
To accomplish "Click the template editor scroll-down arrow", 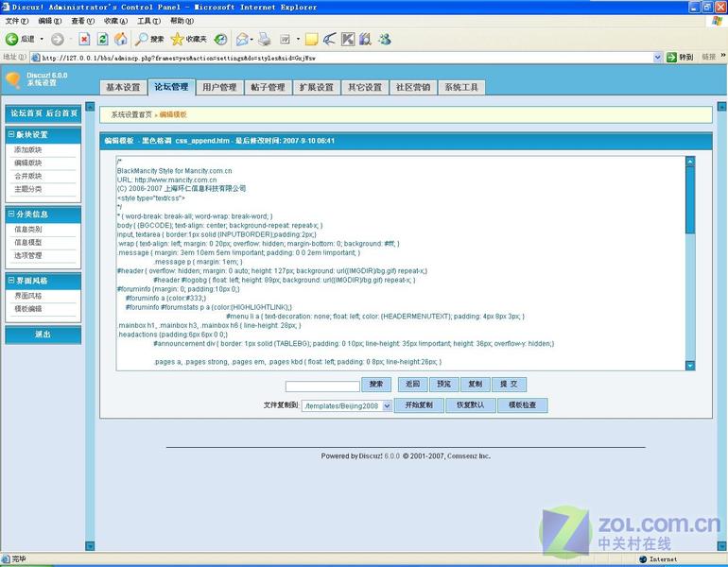I will (x=690, y=366).
